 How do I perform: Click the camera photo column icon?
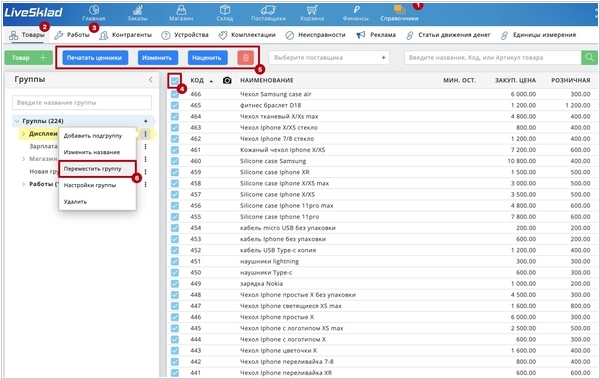tap(227, 80)
